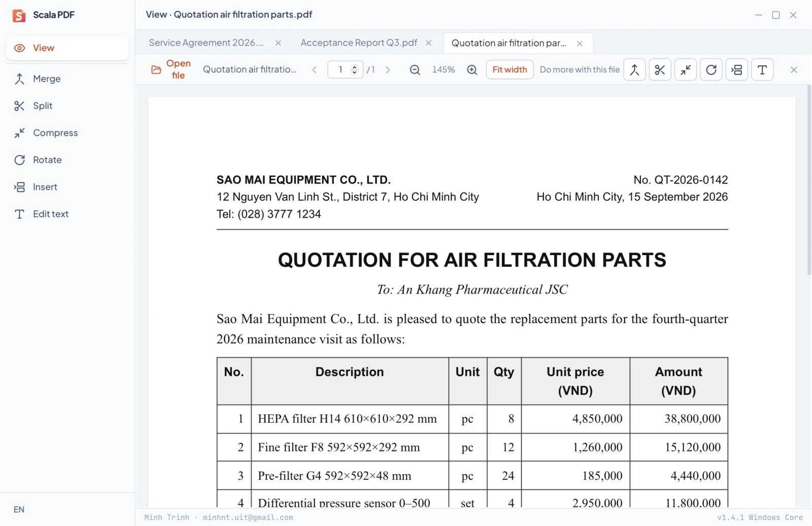
Task: Go to the next page arrow
Action: (388, 70)
